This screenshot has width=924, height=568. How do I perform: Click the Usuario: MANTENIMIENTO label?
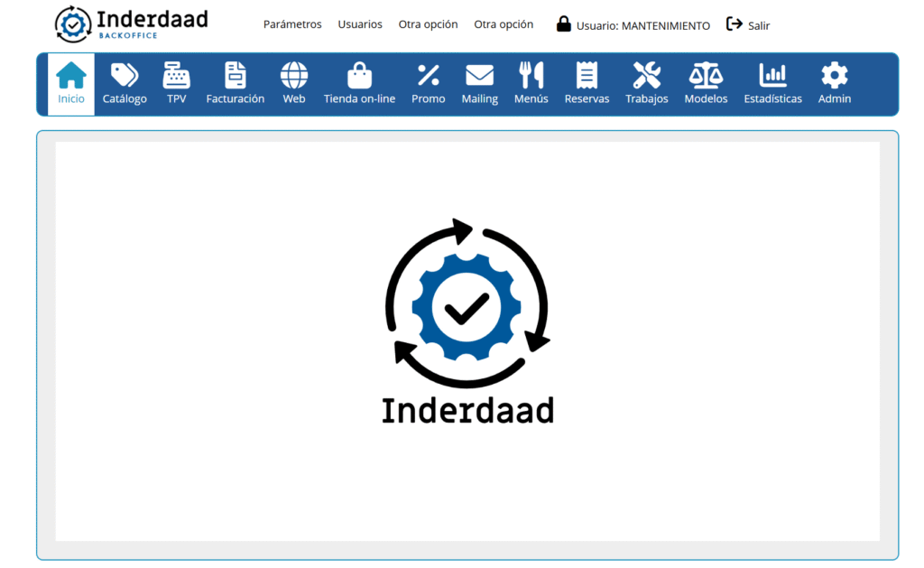(642, 25)
